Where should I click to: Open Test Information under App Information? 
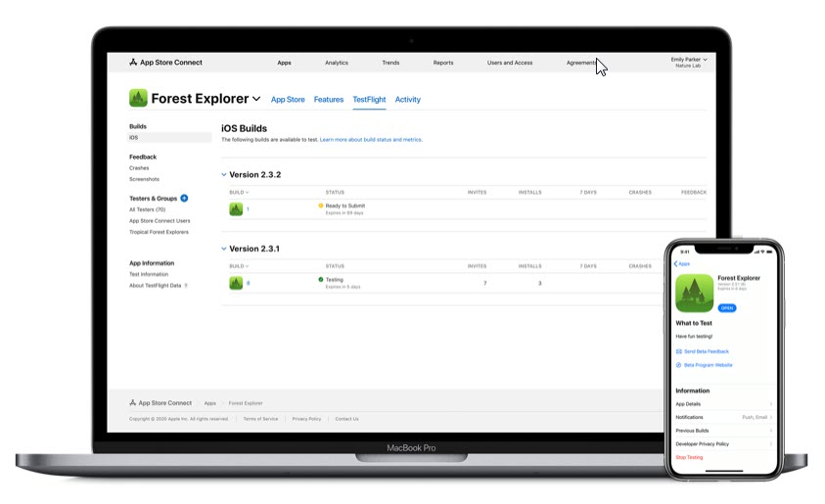click(x=149, y=275)
